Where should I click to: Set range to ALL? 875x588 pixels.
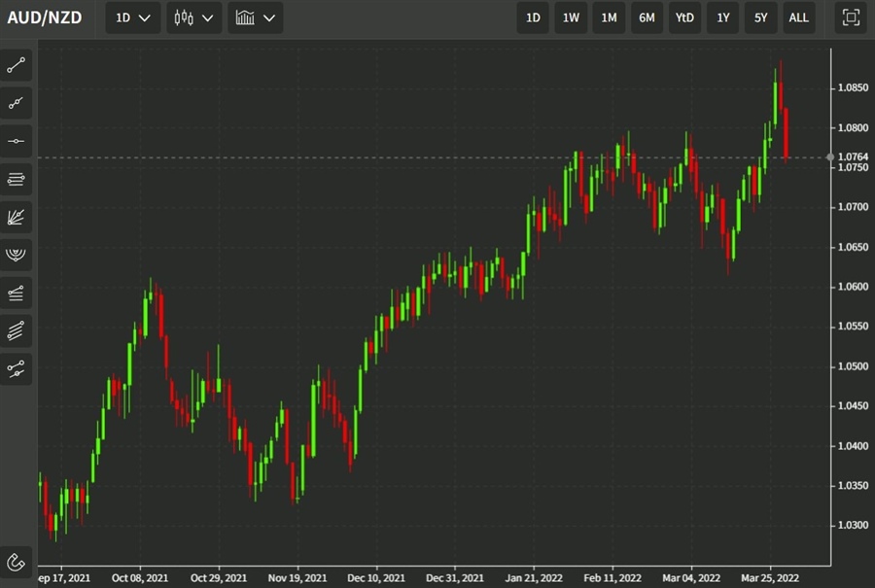pos(798,17)
